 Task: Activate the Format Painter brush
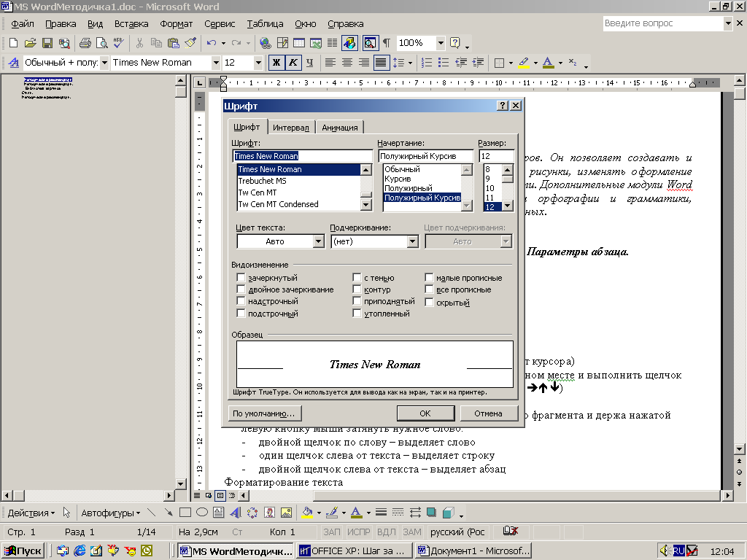pos(190,43)
